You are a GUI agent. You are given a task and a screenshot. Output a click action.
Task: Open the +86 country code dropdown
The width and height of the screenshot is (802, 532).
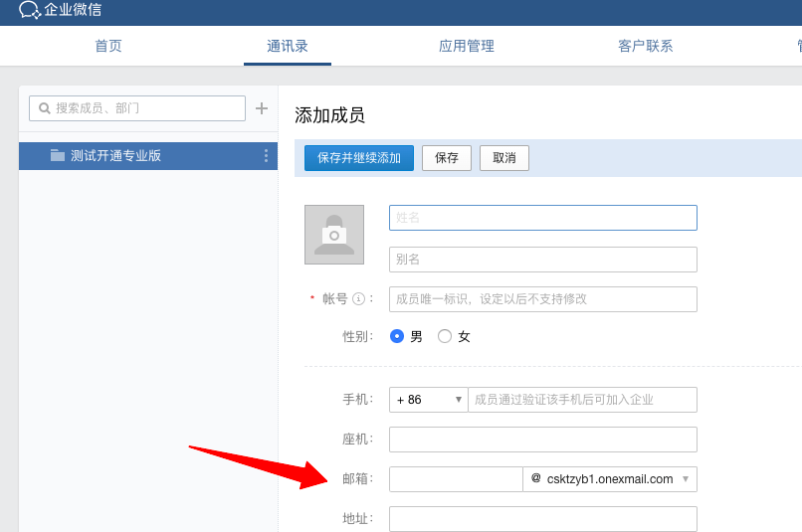pyautogui.click(x=428, y=400)
